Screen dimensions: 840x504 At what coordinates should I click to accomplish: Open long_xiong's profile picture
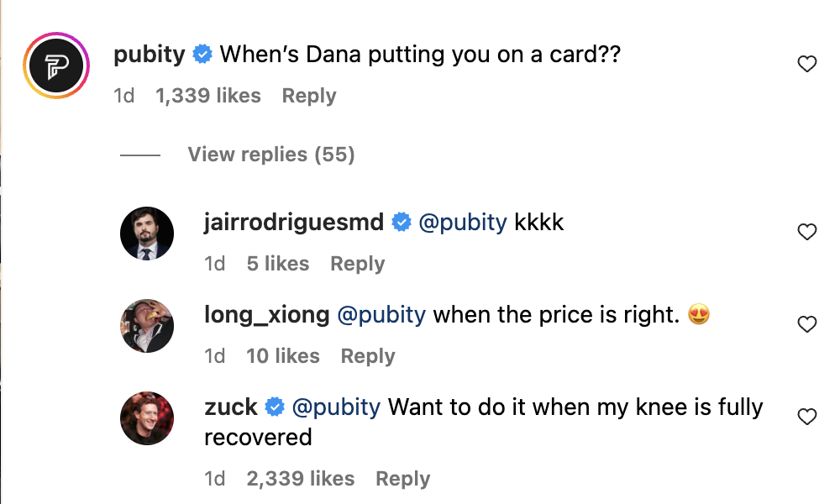(147, 325)
